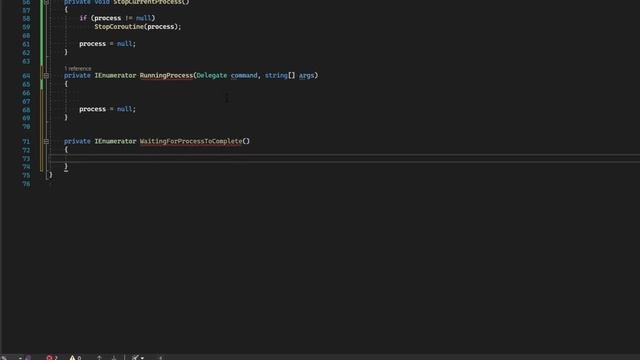This screenshot has width=640, height=360.
Task: Click 'null' on line 61
Action: pos(124,44)
